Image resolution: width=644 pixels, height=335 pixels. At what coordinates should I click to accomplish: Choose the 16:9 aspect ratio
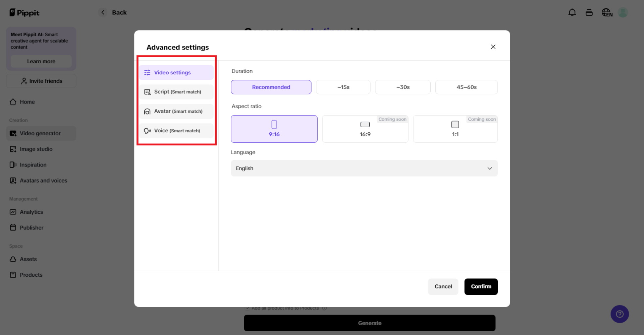tap(365, 129)
